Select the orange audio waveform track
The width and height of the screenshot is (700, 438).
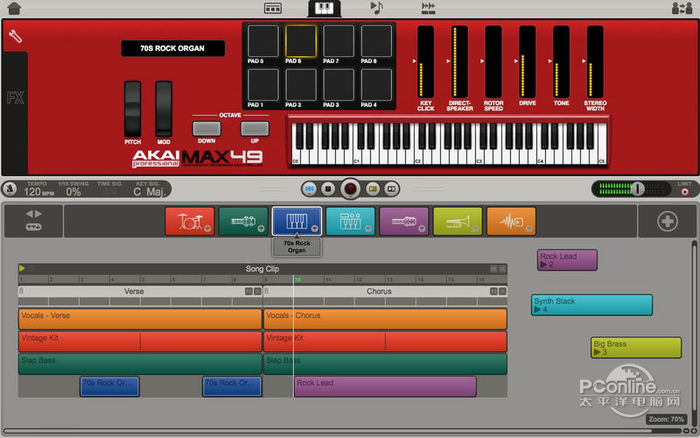click(511, 221)
